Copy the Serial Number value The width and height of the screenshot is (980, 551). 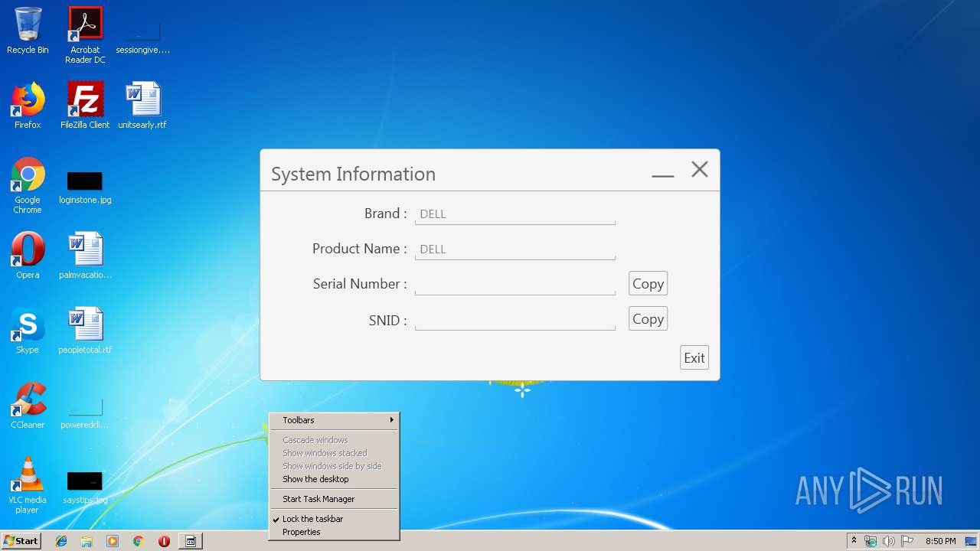click(648, 283)
